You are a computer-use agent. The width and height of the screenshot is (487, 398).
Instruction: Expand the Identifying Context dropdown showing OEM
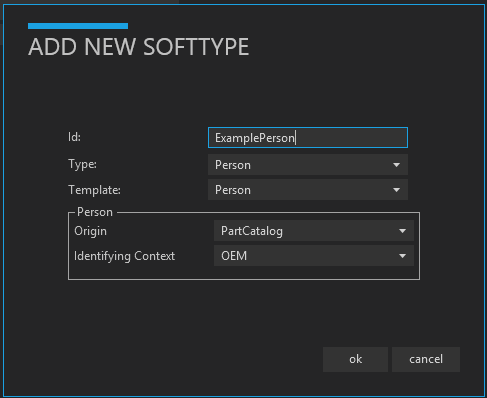pyautogui.click(x=314, y=256)
